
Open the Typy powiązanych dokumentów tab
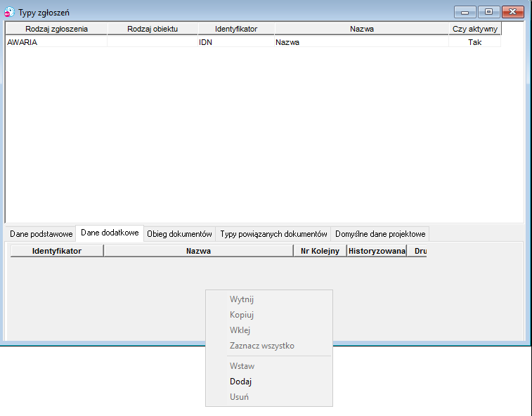[273, 234]
